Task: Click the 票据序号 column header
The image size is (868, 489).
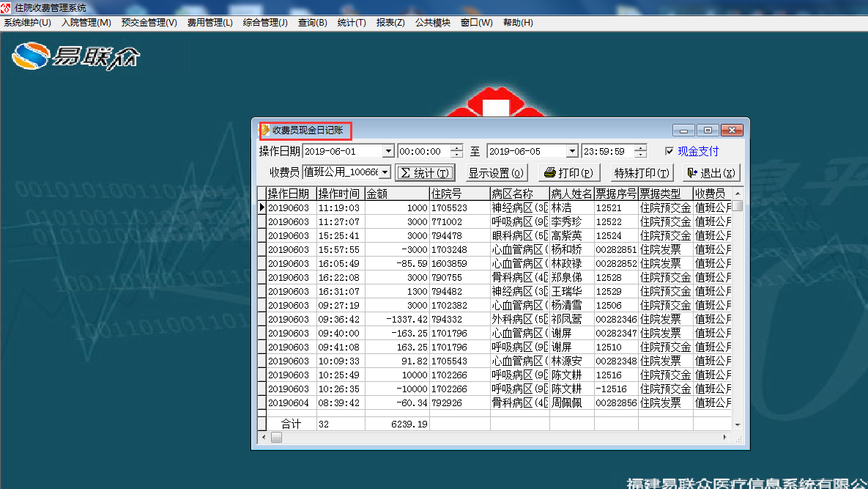Action: click(x=616, y=194)
